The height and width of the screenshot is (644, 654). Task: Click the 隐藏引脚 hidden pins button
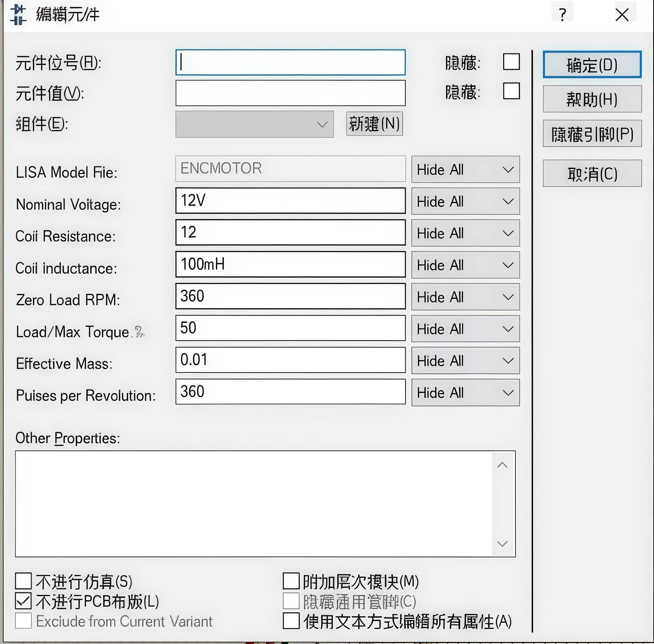click(592, 134)
